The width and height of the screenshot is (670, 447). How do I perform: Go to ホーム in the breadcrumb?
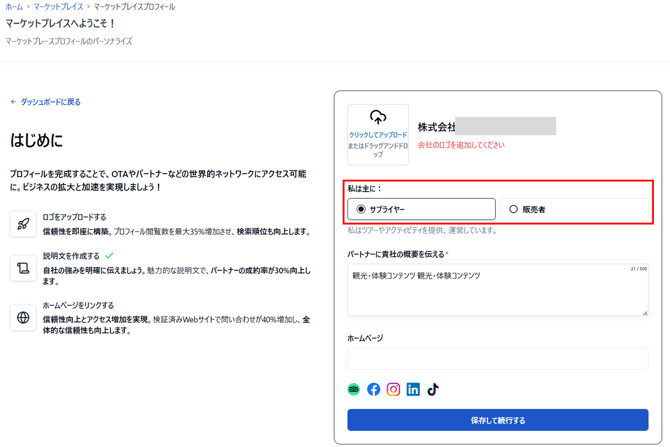pos(14,7)
